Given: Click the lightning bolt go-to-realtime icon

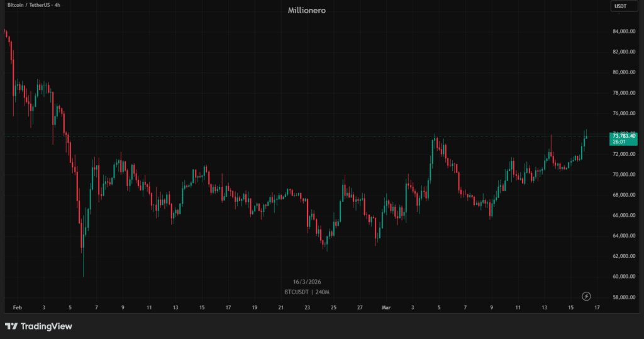Looking at the screenshot, I should [x=586, y=296].
